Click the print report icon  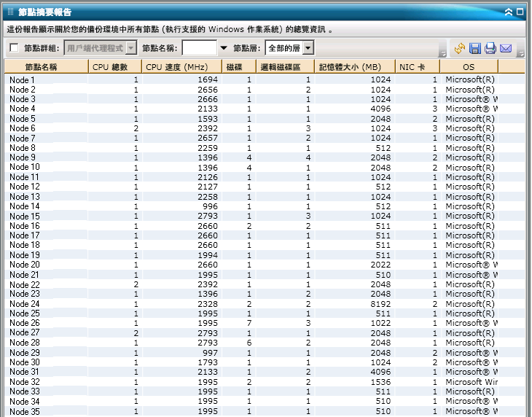point(490,49)
